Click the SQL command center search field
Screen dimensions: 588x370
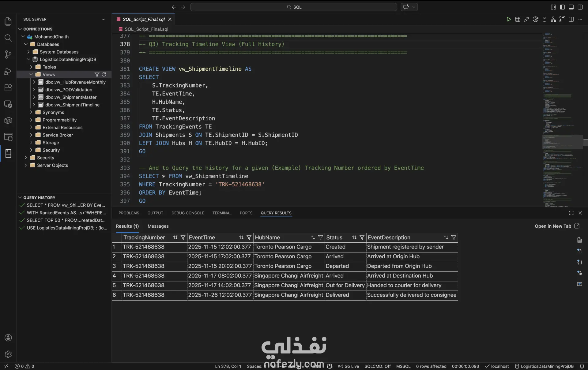point(294,7)
